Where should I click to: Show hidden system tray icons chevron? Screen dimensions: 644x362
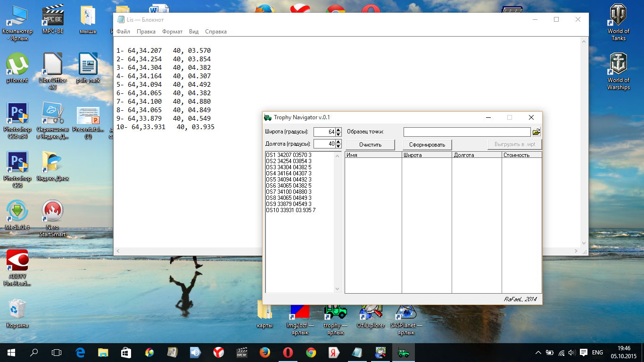538,353
